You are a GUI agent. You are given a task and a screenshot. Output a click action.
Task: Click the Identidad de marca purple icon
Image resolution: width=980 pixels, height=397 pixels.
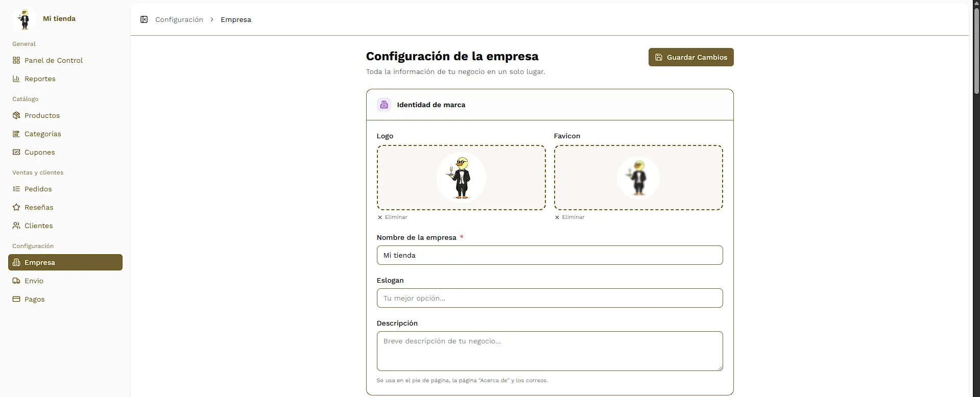pyautogui.click(x=384, y=105)
